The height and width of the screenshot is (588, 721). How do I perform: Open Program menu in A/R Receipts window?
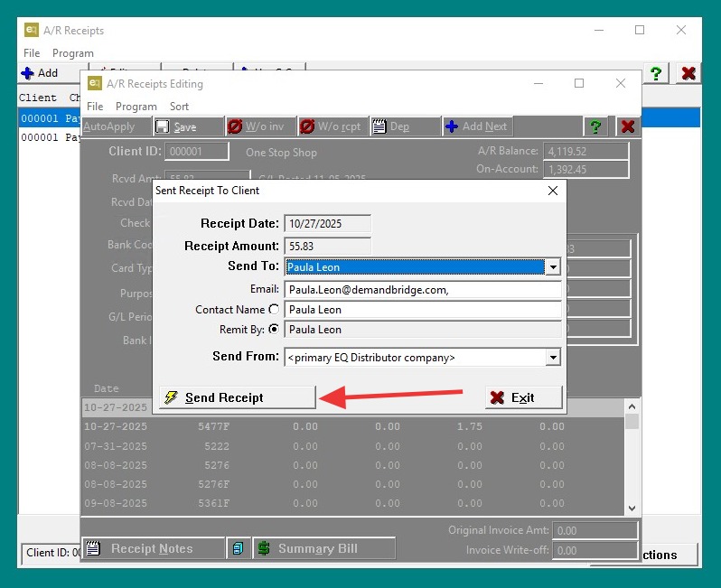click(72, 53)
